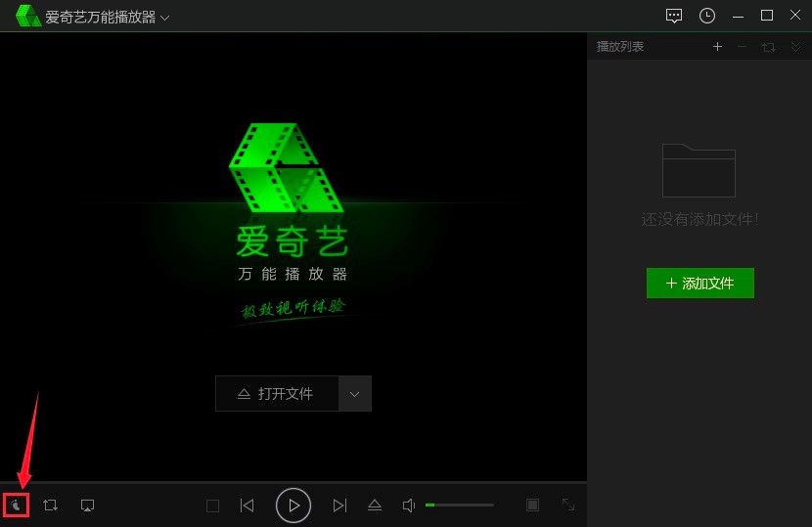Viewport: 812px width, 527px height.
Task: Toggle the playlist panel icon
Action: point(532,505)
